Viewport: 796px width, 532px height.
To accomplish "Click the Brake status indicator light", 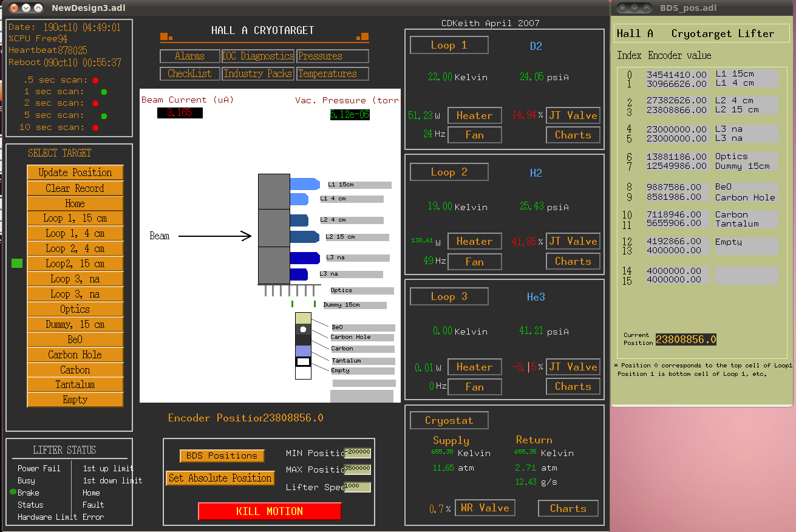I will (x=13, y=492).
